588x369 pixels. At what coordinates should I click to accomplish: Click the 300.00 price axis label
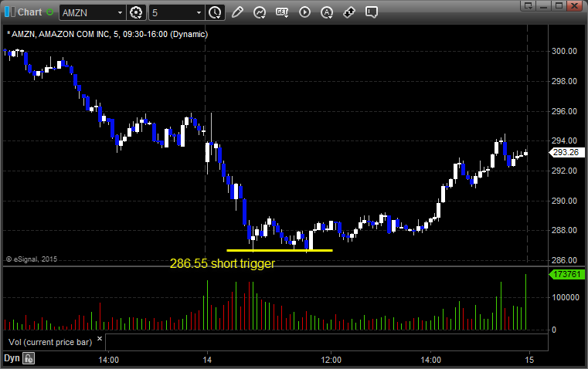tap(564, 51)
